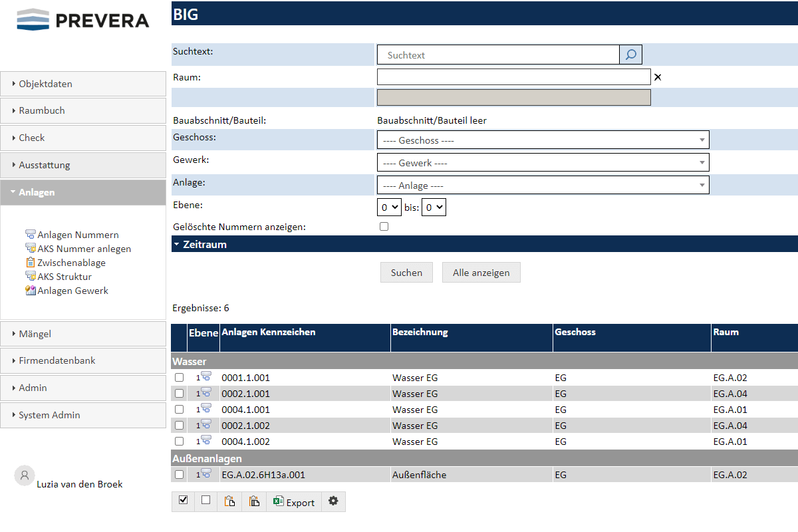Click the deselect-all empty box icon in bottom toolbar
Viewport: 798px width, 532px height.
tap(205, 501)
